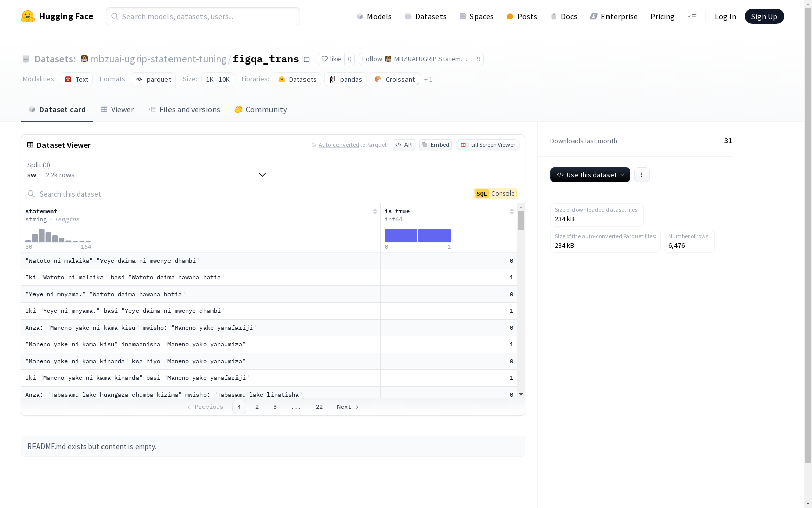
Task: Open the navigation overflow menu icon
Action: point(692,16)
